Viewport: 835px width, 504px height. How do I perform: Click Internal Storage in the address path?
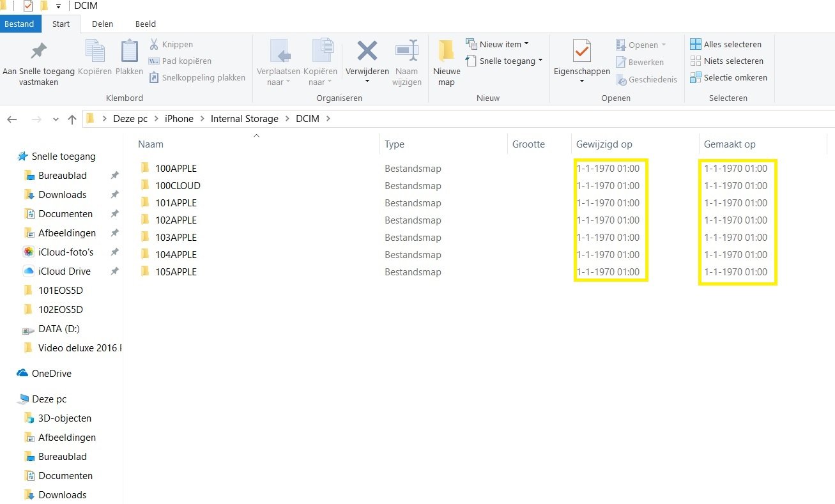pos(245,119)
